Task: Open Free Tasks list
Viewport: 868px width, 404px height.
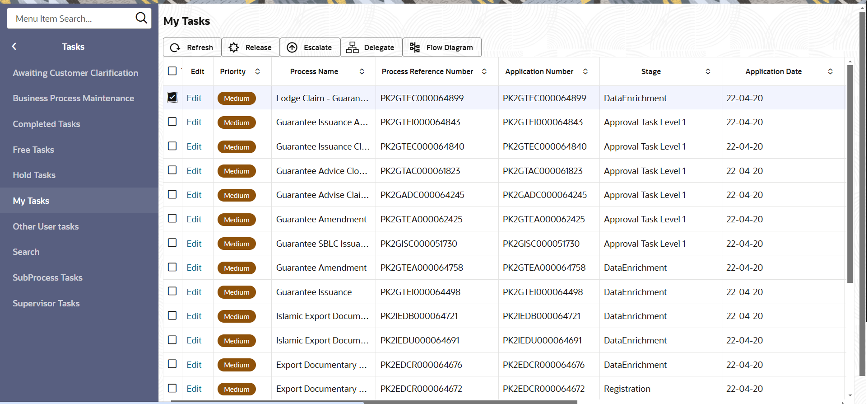Action: pos(33,150)
